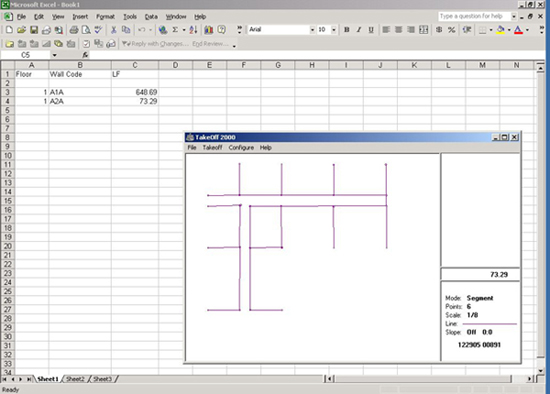550x394 pixels.
Task: Open the font size dropdown
Action: [x=334, y=30]
